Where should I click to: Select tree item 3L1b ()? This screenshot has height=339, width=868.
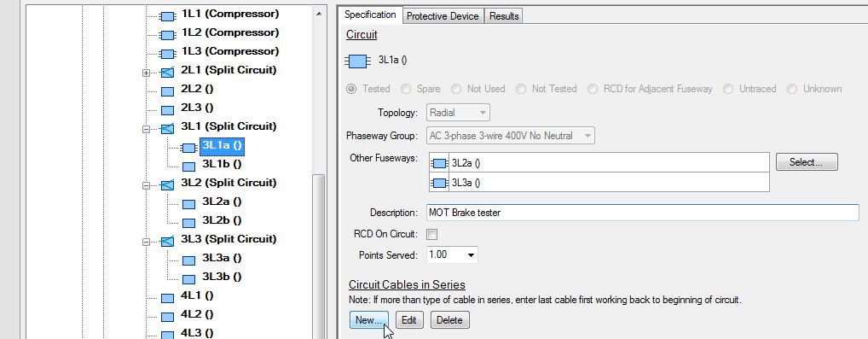pos(222,164)
